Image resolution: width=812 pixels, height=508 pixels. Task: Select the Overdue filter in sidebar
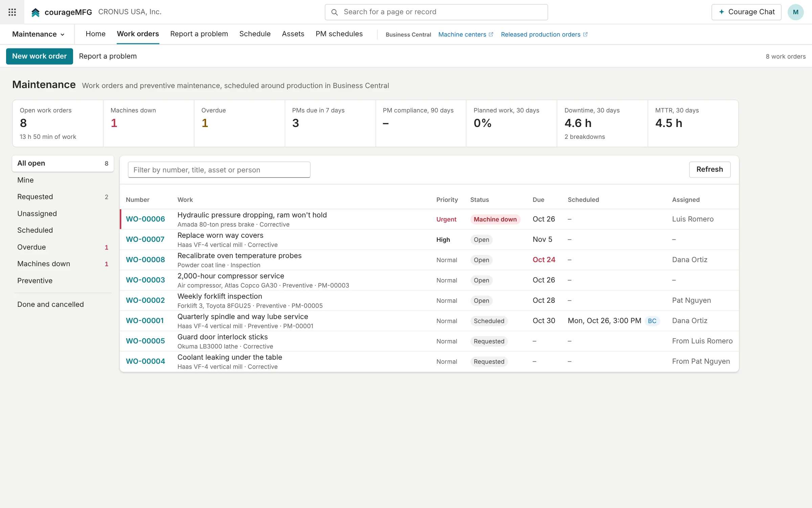(63, 247)
